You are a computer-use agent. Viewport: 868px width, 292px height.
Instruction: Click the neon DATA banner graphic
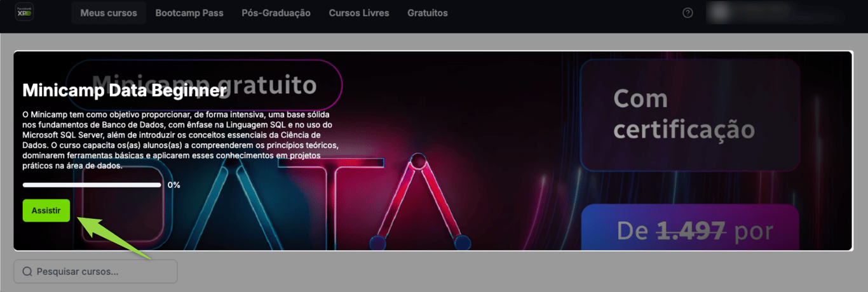point(419,203)
